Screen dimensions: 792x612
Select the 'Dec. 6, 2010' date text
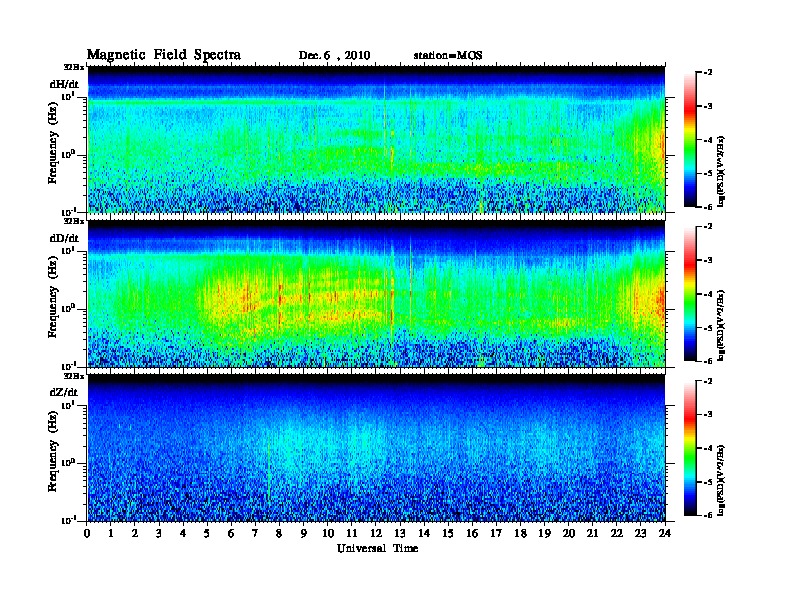(x=334, y=56)
